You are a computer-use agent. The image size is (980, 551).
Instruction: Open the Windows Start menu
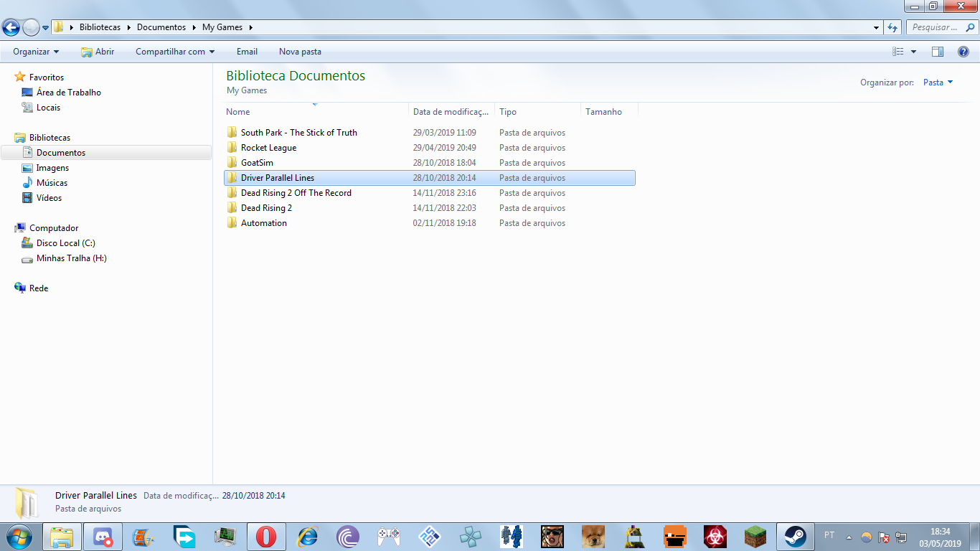19,537
